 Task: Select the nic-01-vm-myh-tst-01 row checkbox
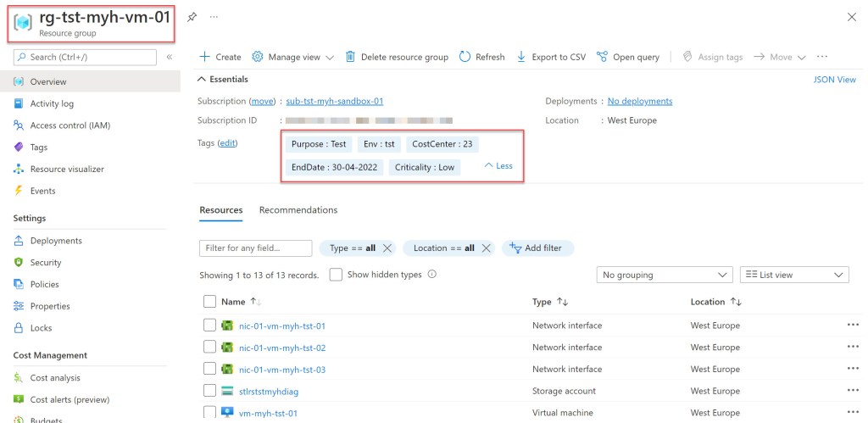pyautogui.click(x=210, y=326)
